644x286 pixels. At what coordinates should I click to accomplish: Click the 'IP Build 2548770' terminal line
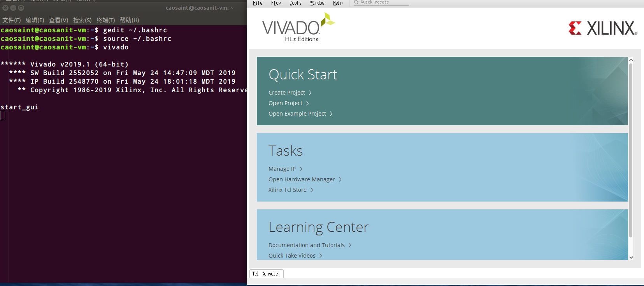(122, 81)
